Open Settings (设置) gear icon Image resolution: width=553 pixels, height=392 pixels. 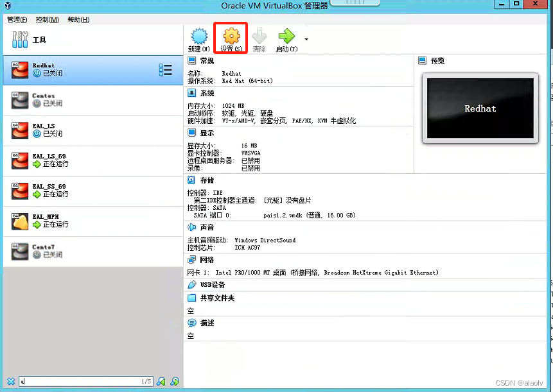231,36
